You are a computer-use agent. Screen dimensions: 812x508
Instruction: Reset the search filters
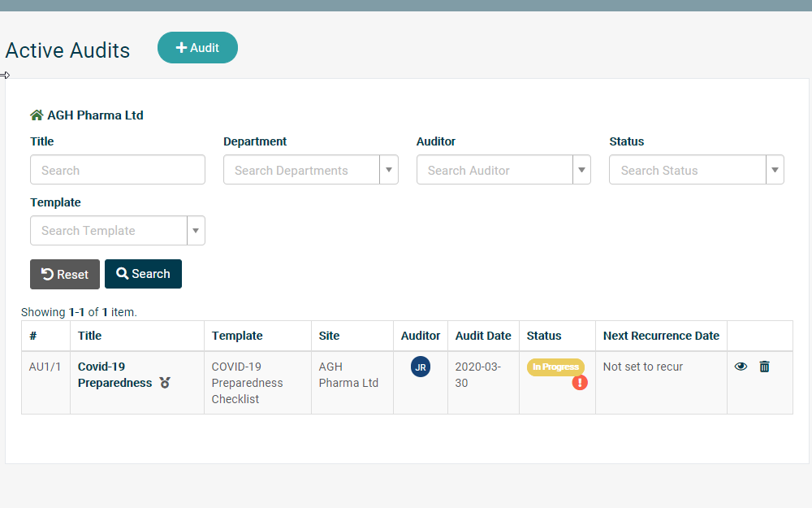[65, 274]
